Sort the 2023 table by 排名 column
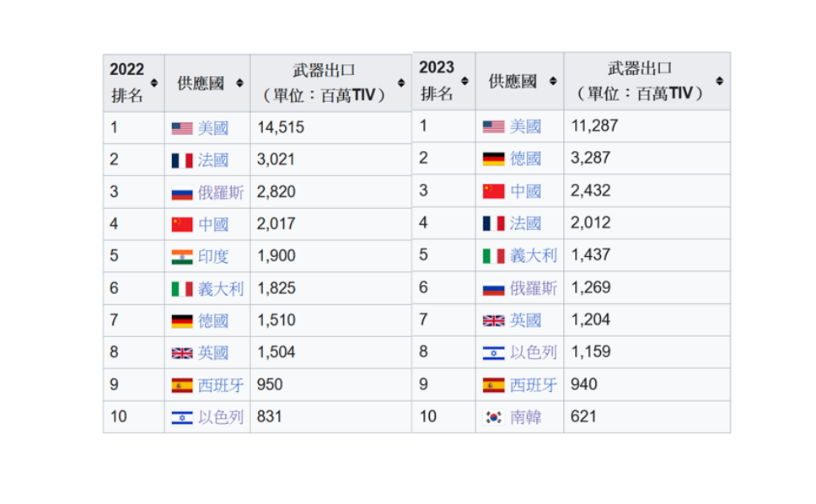This screenshot has width=816, height=504. 464,81
